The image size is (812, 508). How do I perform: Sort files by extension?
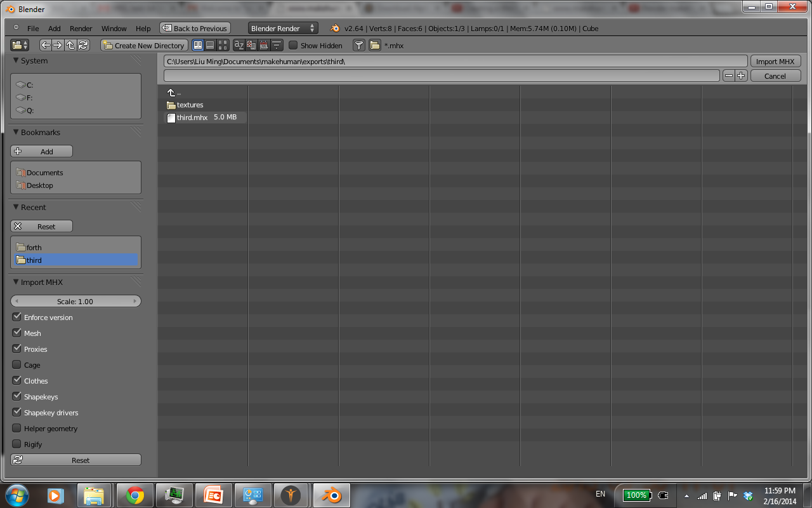[252, 45]
